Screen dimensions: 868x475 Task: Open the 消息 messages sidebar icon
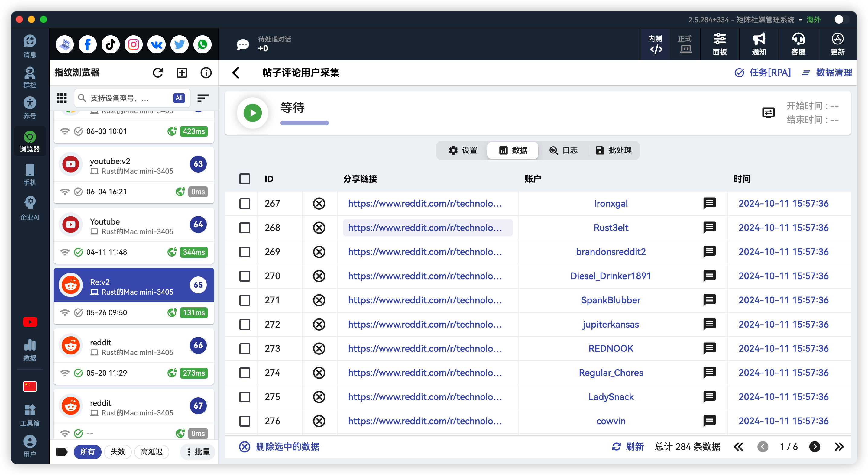tap(30, 46)
